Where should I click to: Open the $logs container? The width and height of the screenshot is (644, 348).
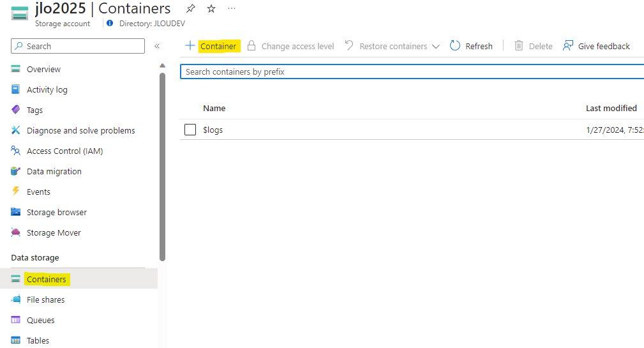(x=213, y=130)
